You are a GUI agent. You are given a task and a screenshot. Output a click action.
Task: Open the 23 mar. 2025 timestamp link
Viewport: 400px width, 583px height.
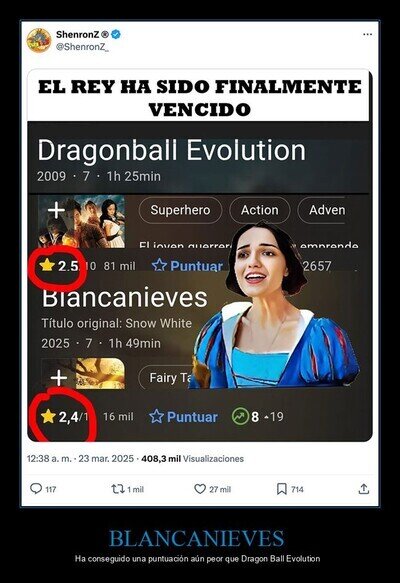point(106,458)
